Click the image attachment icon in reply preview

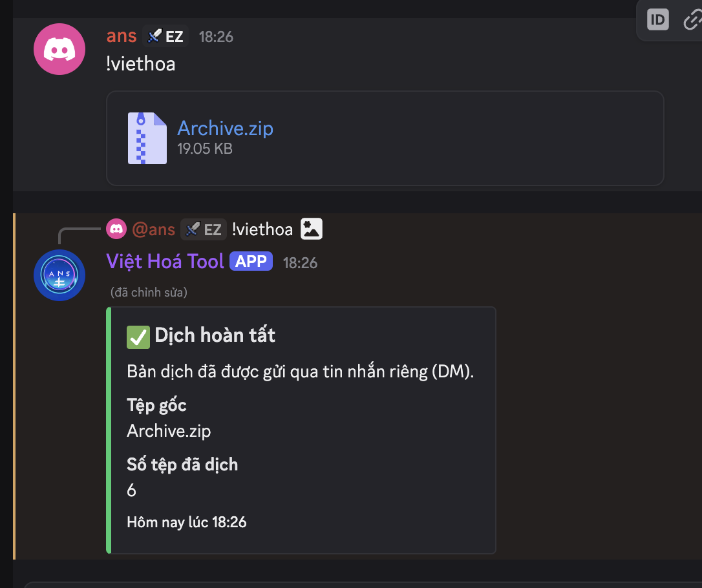click(x=312, y=229)
